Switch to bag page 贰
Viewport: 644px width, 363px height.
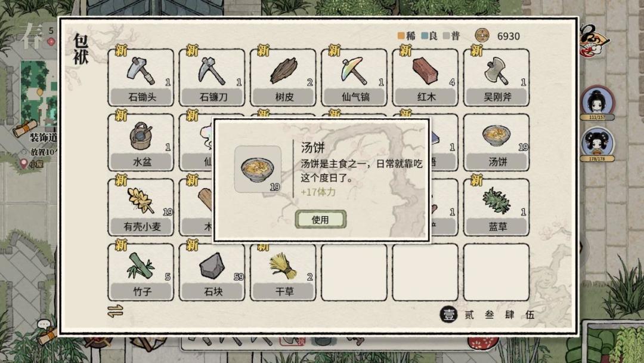pos(469,315)
